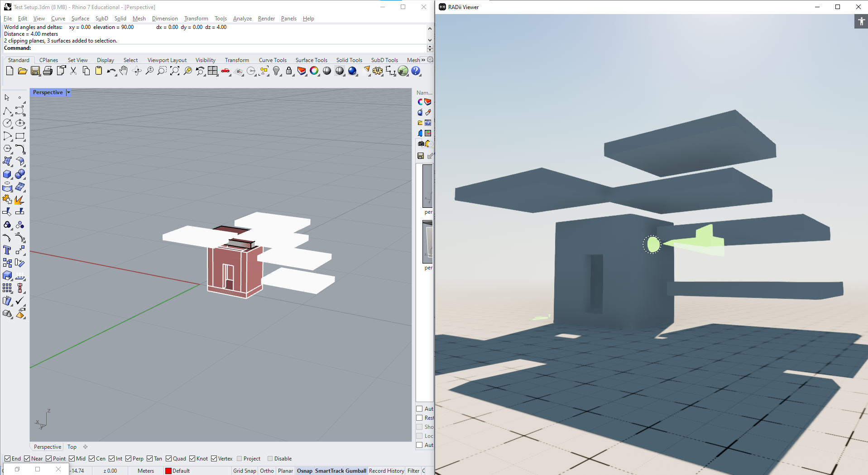Open the Perspective viewport dropdown arrow
Viewport: 868px width, 475px height.
click(x=68, y=92)
